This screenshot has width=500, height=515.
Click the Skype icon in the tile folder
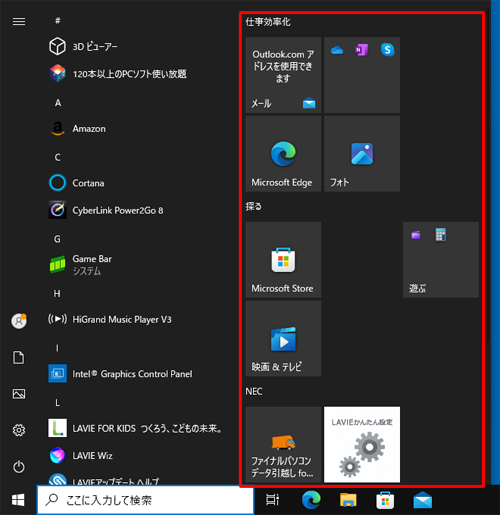click(x=387, y=50)
